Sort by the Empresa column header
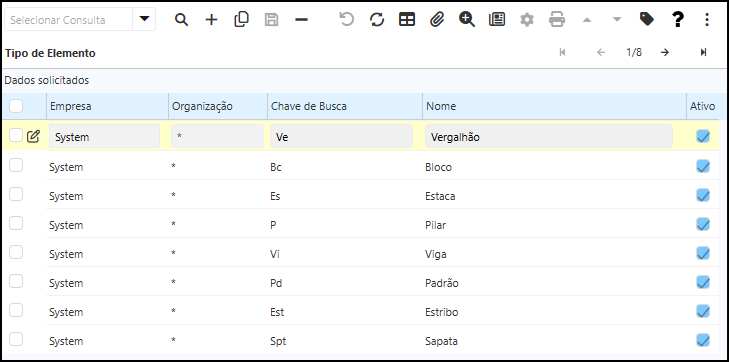The height and width of the screenshot is (362, 729). 107,106
